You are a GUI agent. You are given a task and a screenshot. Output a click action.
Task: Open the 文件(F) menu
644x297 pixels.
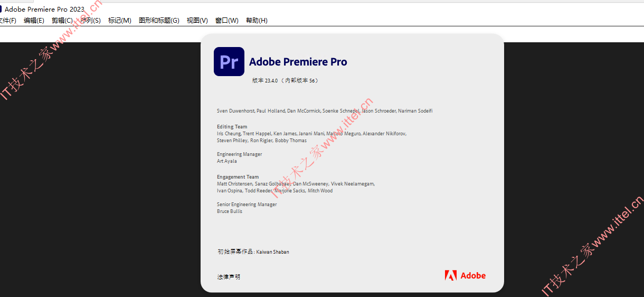coord(7,21)
